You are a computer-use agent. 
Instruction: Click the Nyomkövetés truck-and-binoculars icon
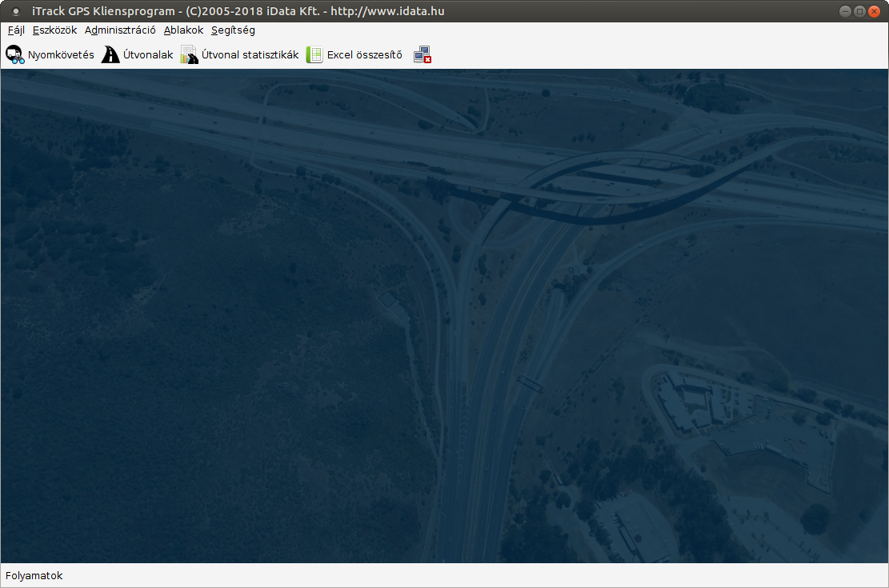[x=15, y=55]
